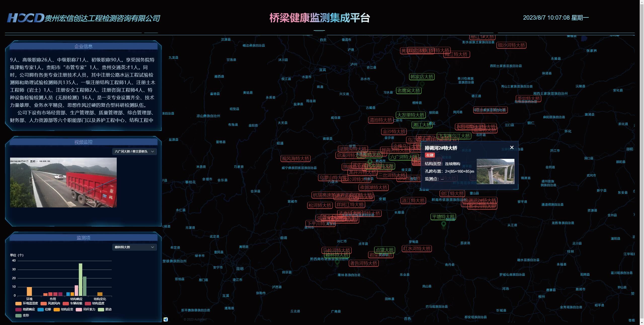Close the 排调河2#特大桥 info popup

point(511,148)
